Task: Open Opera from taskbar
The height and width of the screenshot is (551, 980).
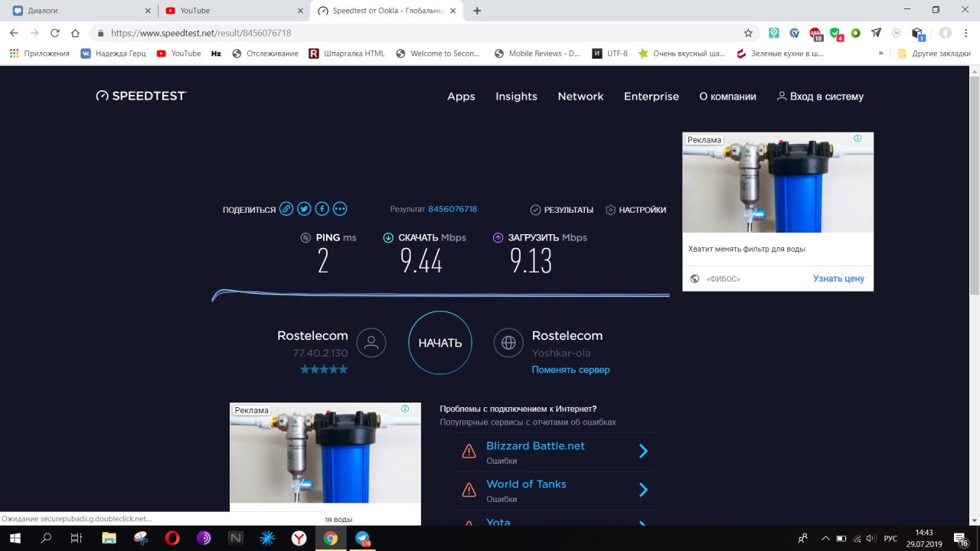Action: [x=172, y=538]
